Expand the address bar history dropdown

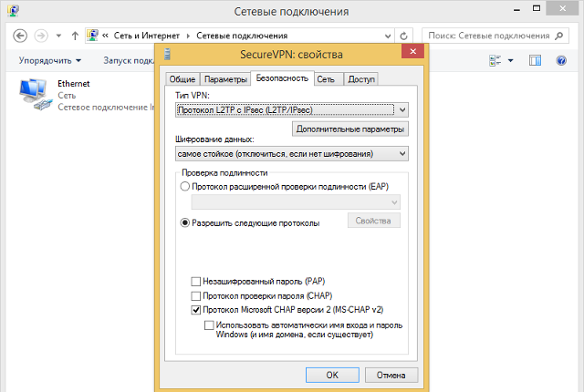click(x=388, y=36)
